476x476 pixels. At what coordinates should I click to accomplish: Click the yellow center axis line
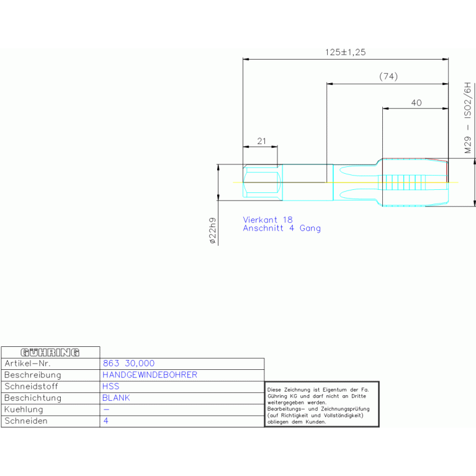pyautogui.click(x=346, y=182)
